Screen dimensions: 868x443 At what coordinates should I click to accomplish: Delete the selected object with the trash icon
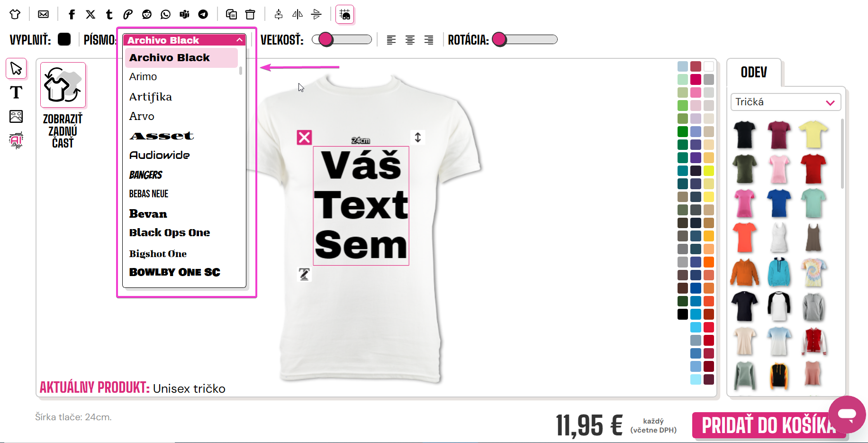tap(250, 14)
